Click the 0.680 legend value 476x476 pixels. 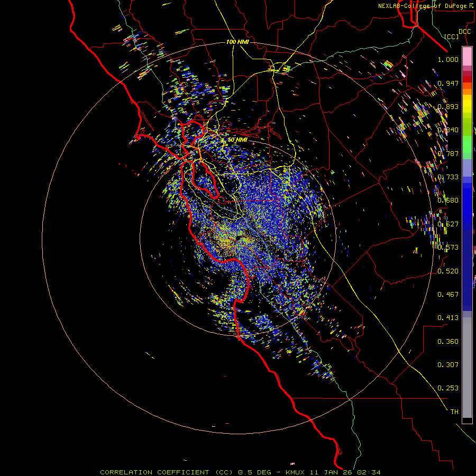point(448,200)
